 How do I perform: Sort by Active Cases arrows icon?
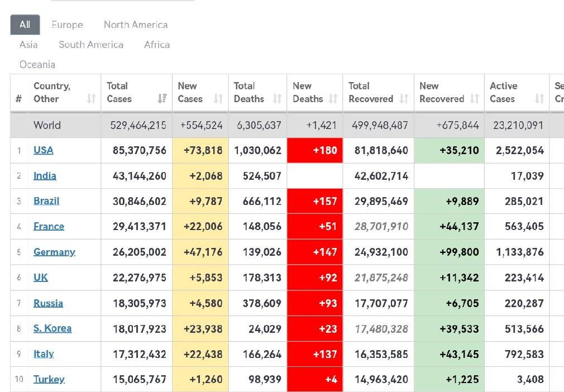pyautogui.click(x=539, y=99)
